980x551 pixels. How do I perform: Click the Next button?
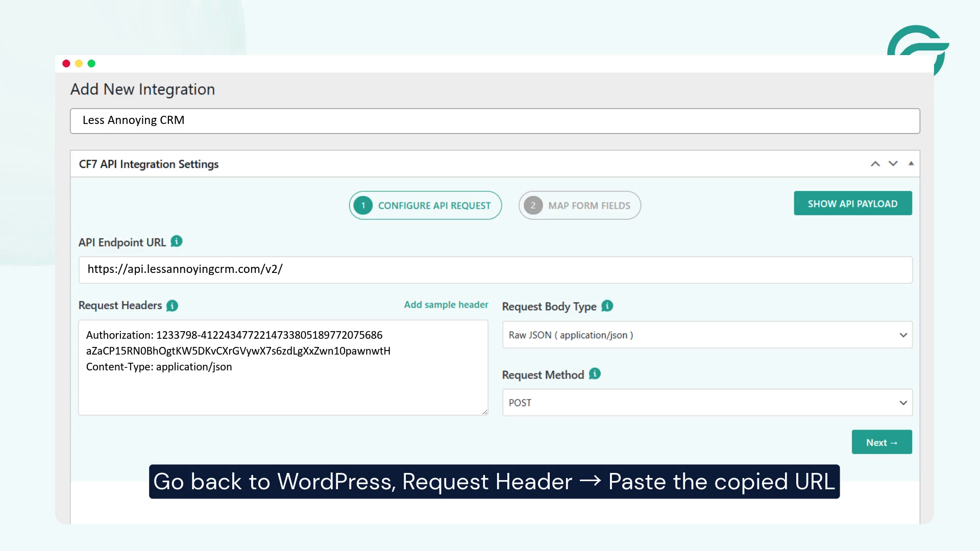click(882, 442)
